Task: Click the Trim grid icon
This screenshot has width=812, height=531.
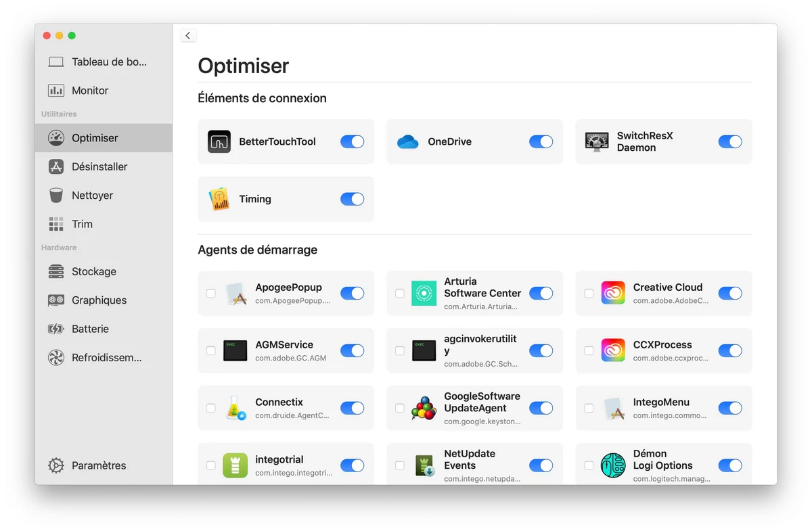Action: click(x=56, y=224)
